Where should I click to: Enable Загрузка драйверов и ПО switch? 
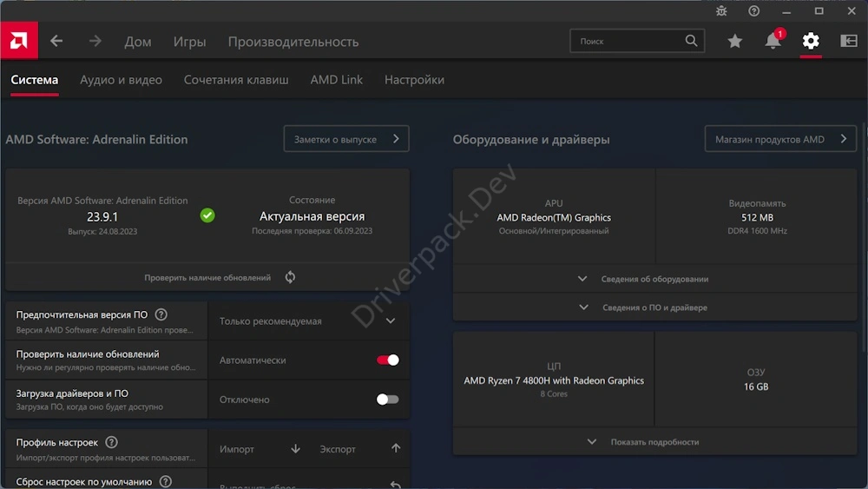(387, 400)
